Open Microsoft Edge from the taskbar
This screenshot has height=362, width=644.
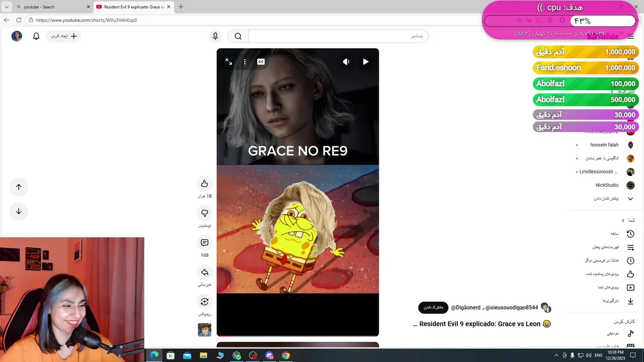click(x=154, y=355)
